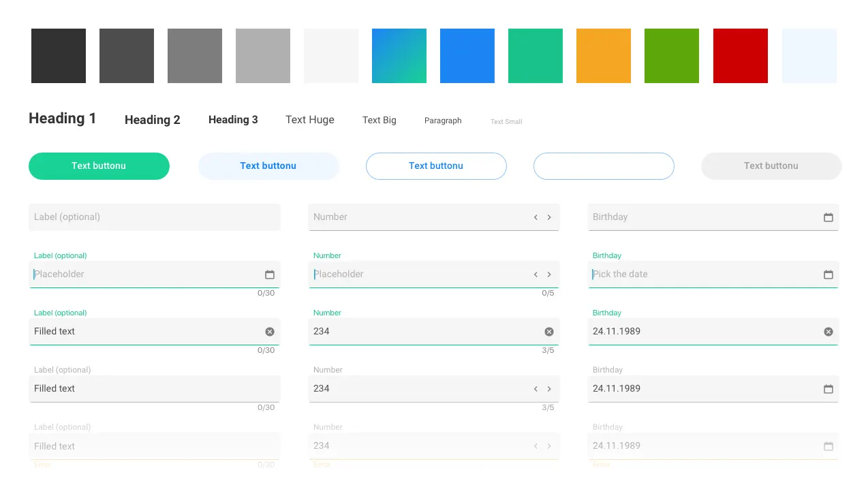Image resolution: width=868 pixels, height=487 pixels.
Task: Click the unfocused Filled text field with gray label
Action: (155, 389)
